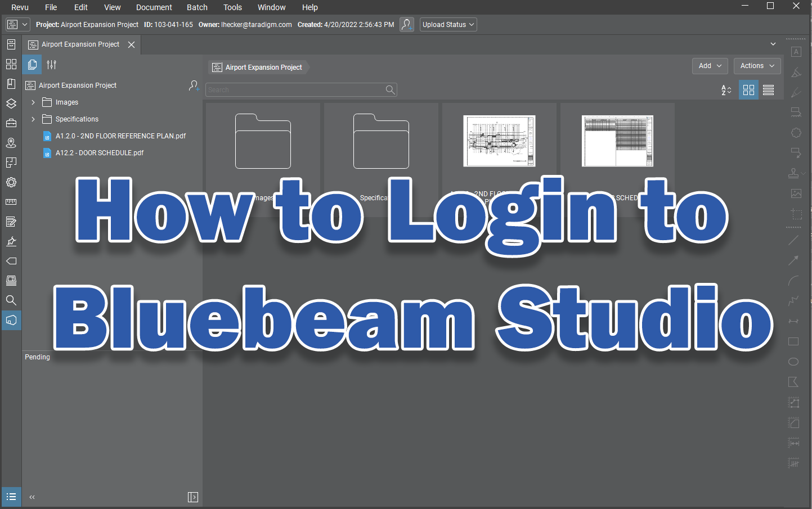Open the Bookmarks panel icon
The image size is (812, 509).
(x=11, y=84)
